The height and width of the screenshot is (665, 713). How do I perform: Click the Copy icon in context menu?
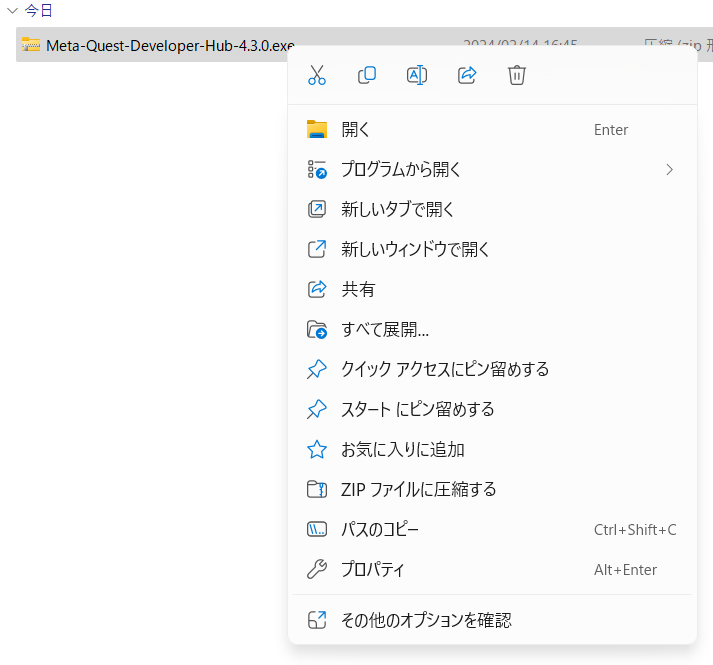tap(367, 75)
